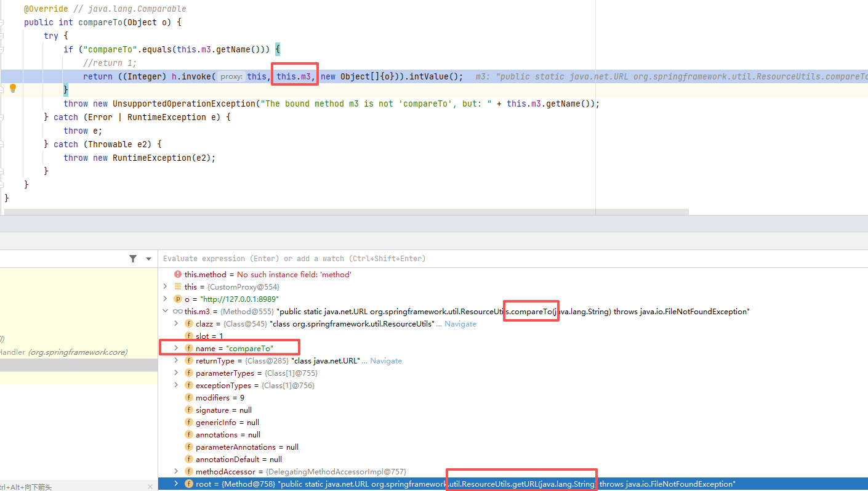Expand the methodAccessor field node
The width and height of the screenshot is (868, 491).
point(177,472)
